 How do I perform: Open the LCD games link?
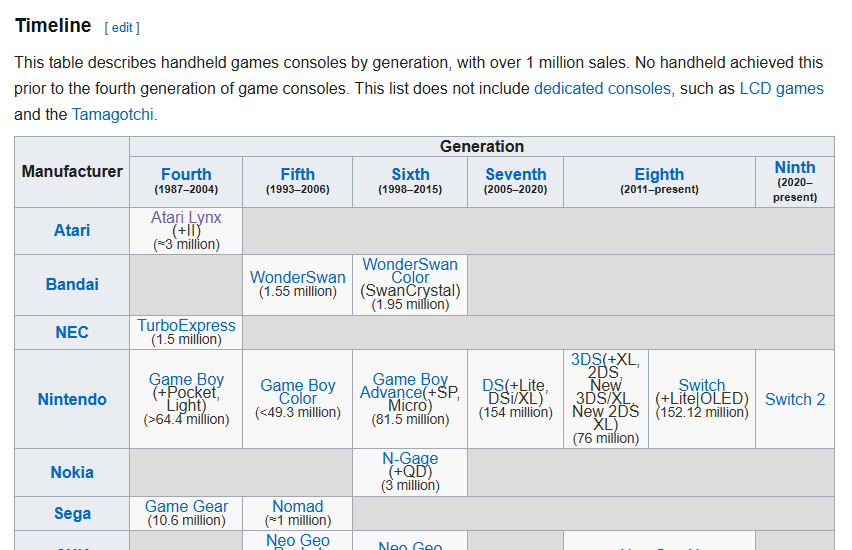[781, 89]
